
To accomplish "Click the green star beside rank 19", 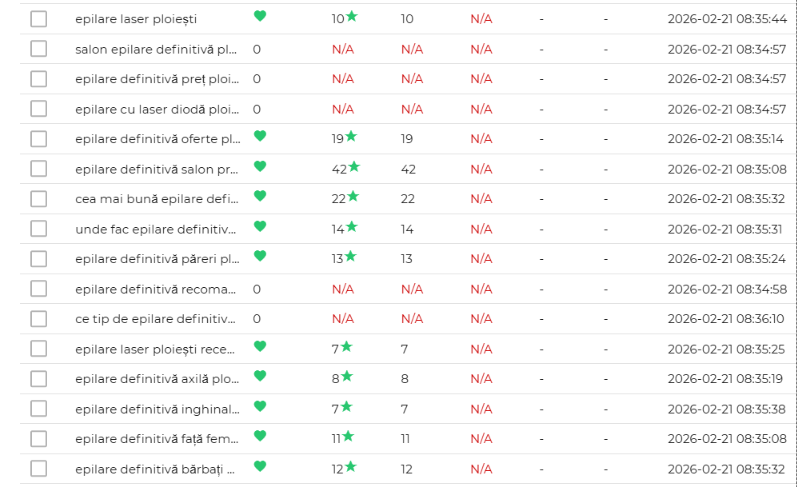I will [351, 136].
